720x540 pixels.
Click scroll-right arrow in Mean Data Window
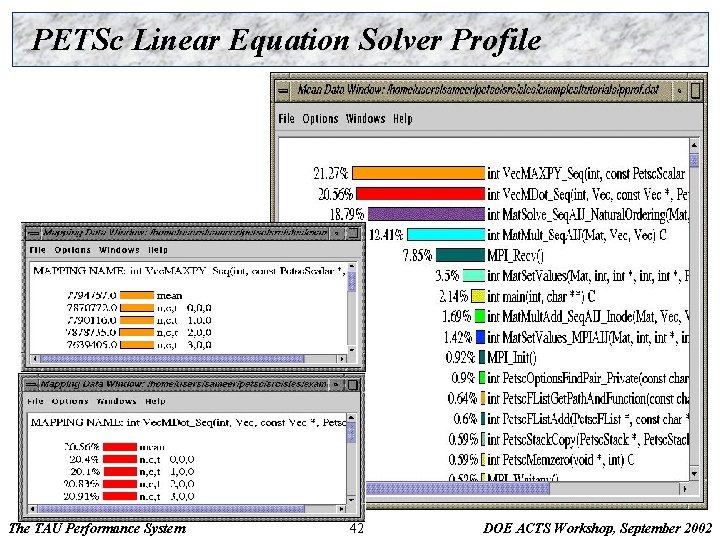684,489
